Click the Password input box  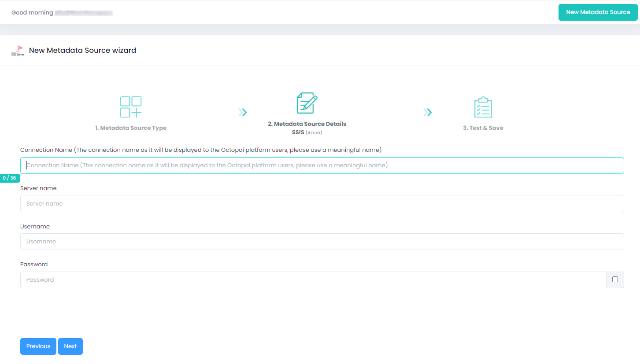(x=313, y=280)
